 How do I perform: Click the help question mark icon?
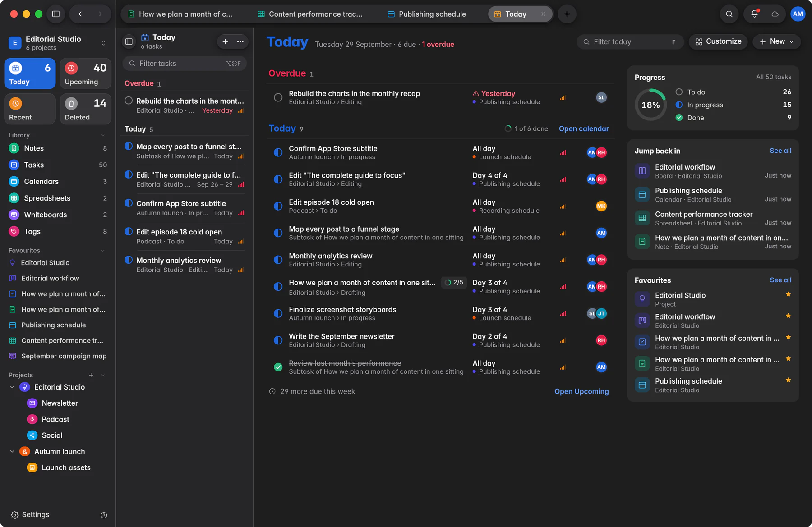(104, 515)
